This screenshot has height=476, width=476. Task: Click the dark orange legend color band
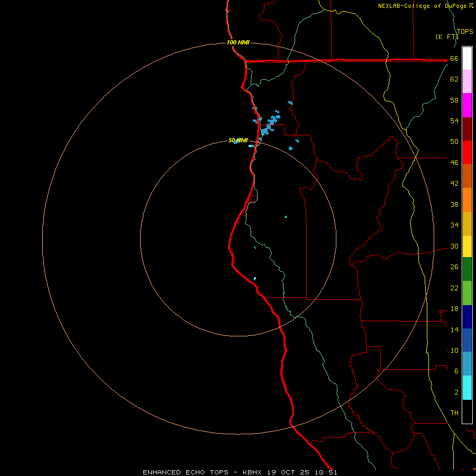click(467, 176)
